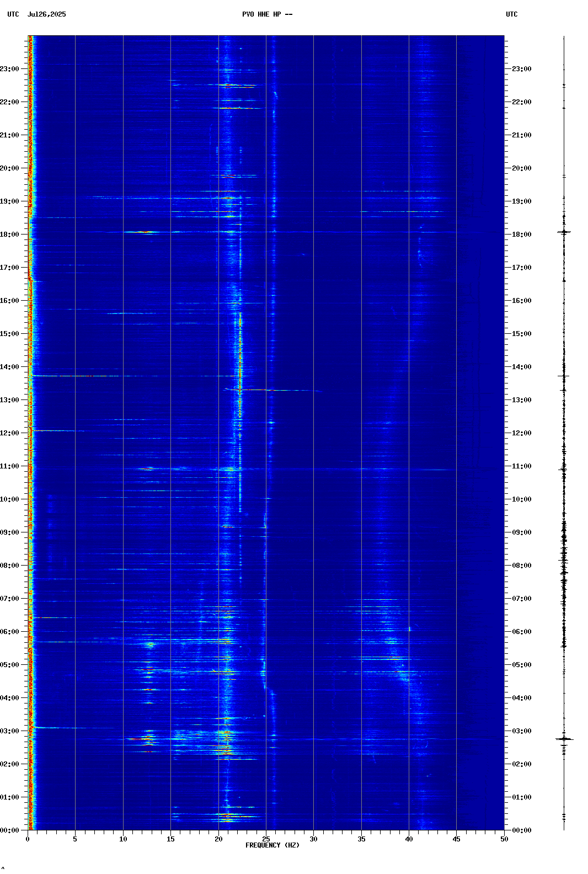Click "05:00" on the right time axis
The height and width of the screenshot is (874, 588).
point(522,665)
